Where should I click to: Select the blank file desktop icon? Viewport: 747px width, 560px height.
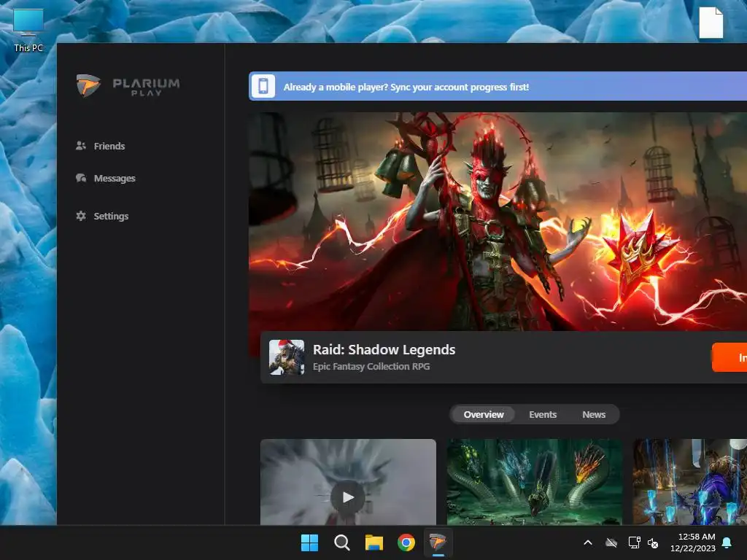[x=711, y=23]
